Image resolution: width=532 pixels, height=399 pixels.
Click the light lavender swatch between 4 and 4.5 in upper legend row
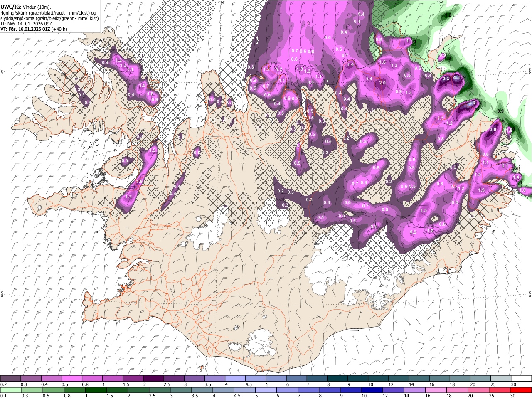[x=235, y=379]
